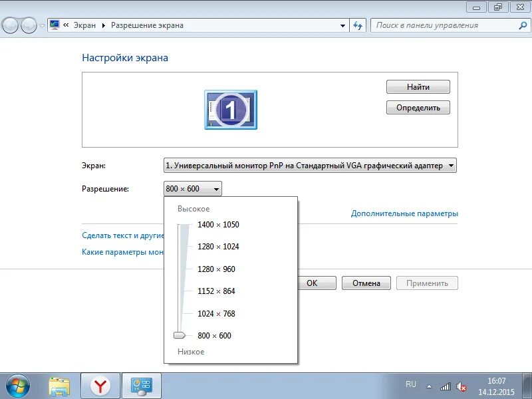Collapse the Разрешение 800 × 600 dropdown
This screenshot has height=399, width=532.
pyautogui.click(x=193, y=189)
